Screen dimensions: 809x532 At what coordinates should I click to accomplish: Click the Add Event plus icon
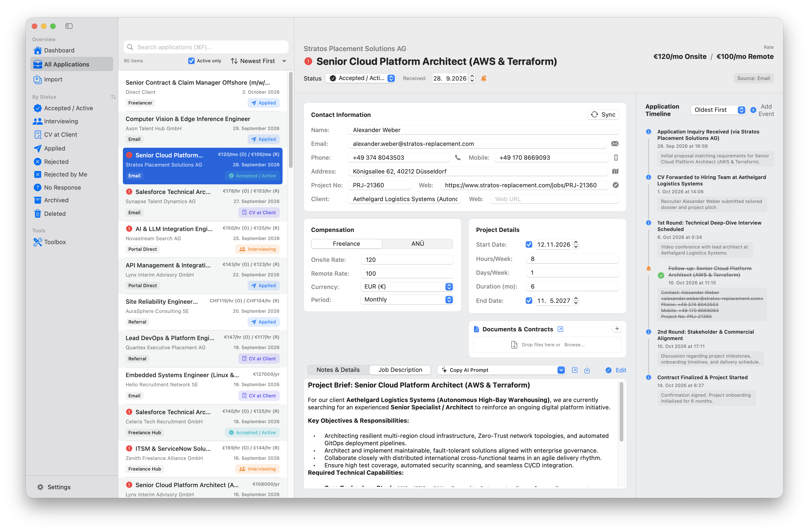pyautogui.click(x=753, y=110)
